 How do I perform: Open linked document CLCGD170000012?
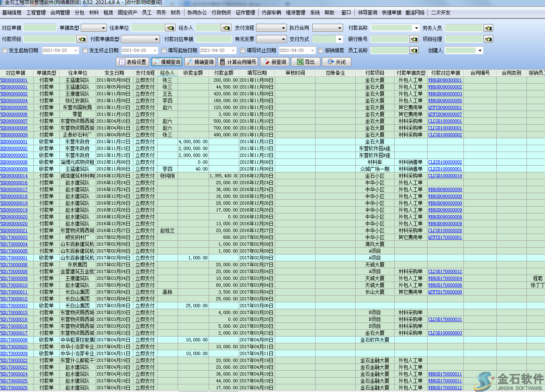coord(445,271)
